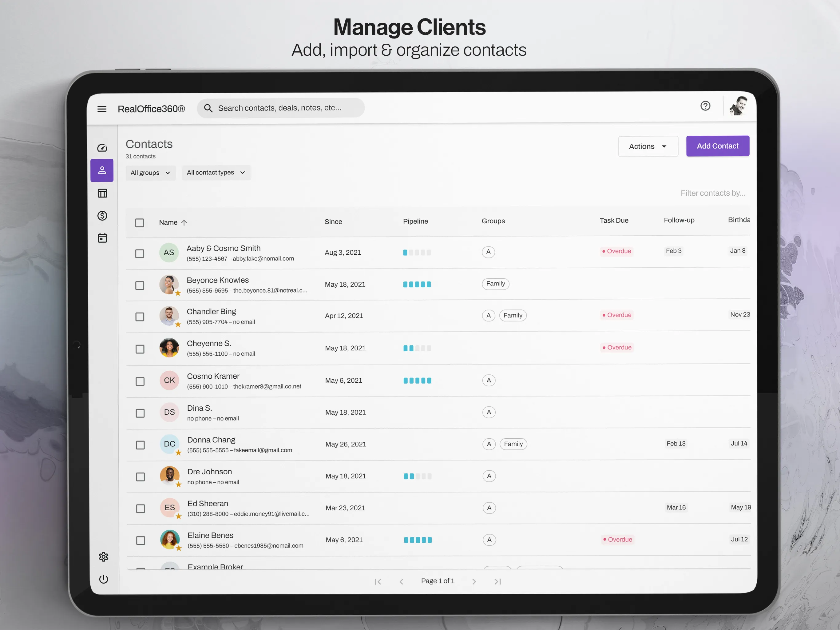Click Dre Johnson's avatar photo

[x=170, y=476]
